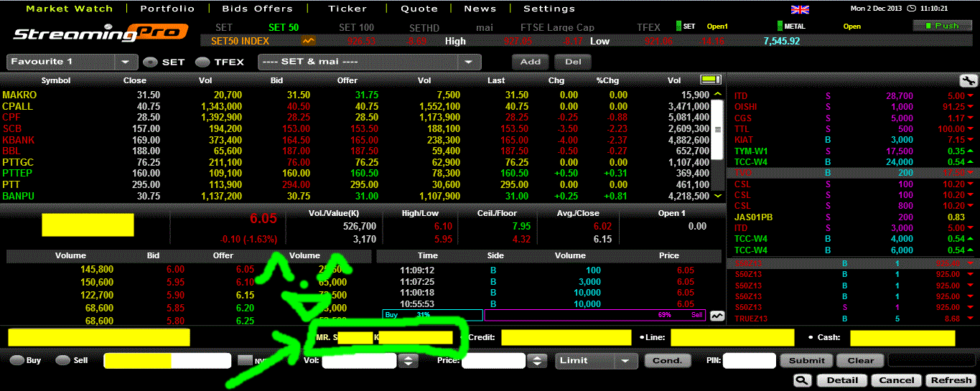The height and width of the screenshot is (391, 980).
Task: Click the Add button
Action: click(x=531, y=62)
